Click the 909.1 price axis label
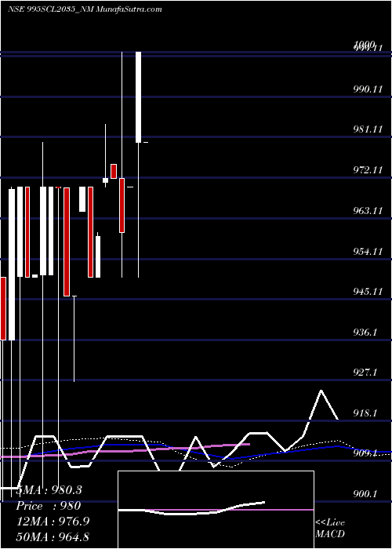The image size is (392, 549). coord(365,453)
